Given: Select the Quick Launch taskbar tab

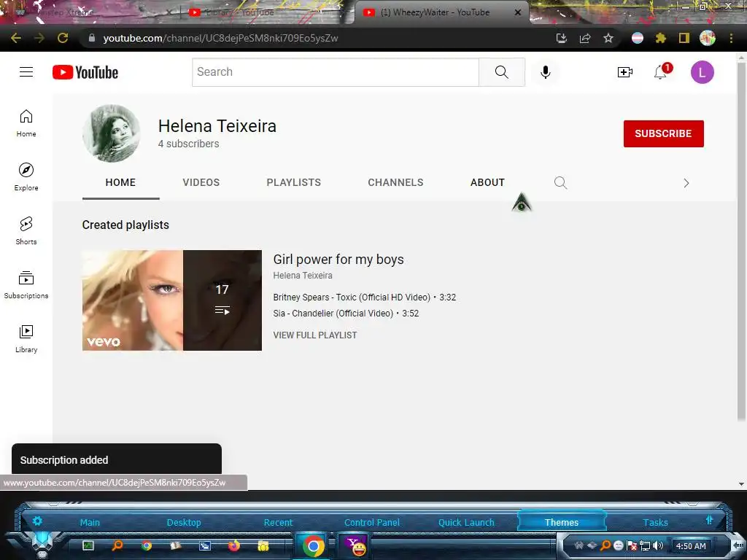Looking at the screenshot, I should (466, 522).
